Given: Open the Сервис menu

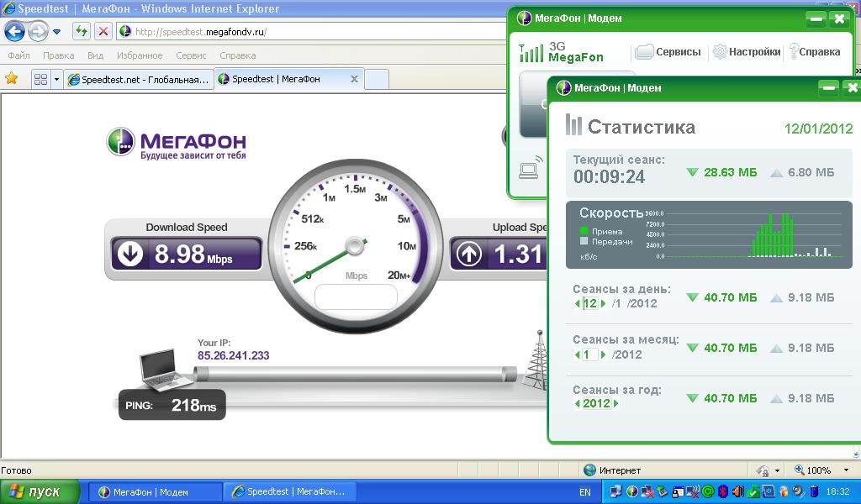Looking at the screenshot, I should [x=191, y=55].
